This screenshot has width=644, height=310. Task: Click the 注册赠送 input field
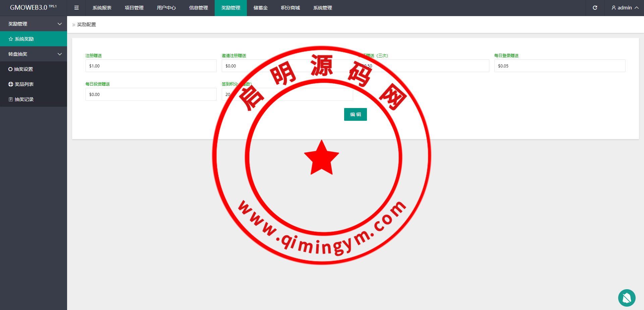coord(151,66)
